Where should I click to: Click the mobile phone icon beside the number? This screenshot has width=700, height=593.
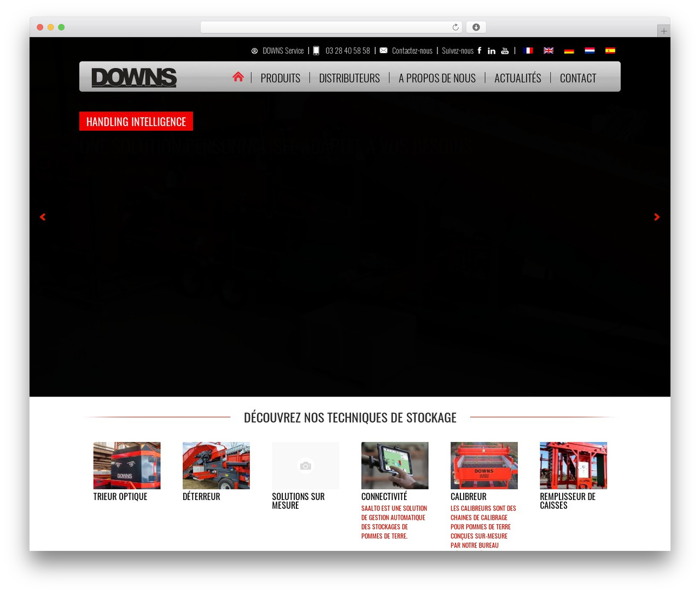click(316, 51)
